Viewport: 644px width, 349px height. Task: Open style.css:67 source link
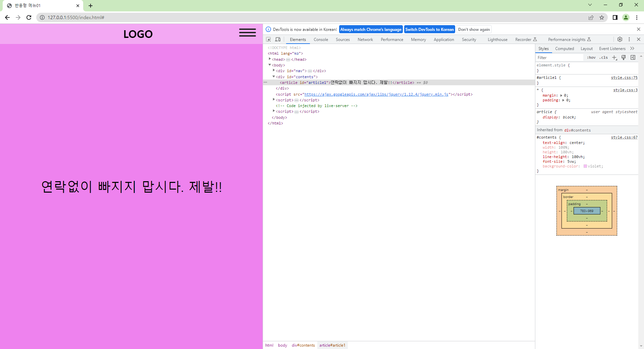coord(624,138)
